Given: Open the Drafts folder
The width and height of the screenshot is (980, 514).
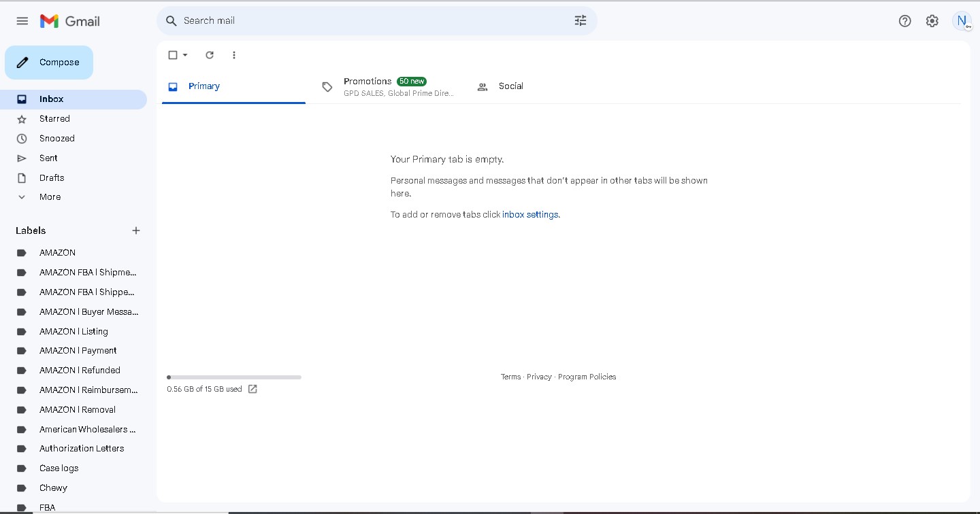Looking at the screenshot, I should click(x=73, y=178).
